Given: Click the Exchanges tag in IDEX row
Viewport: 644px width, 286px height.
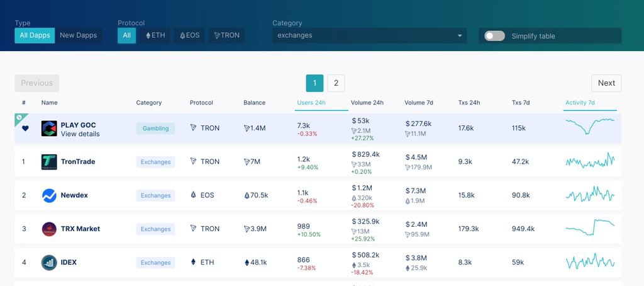Looking at the screenshot, I should click(156, 263).
